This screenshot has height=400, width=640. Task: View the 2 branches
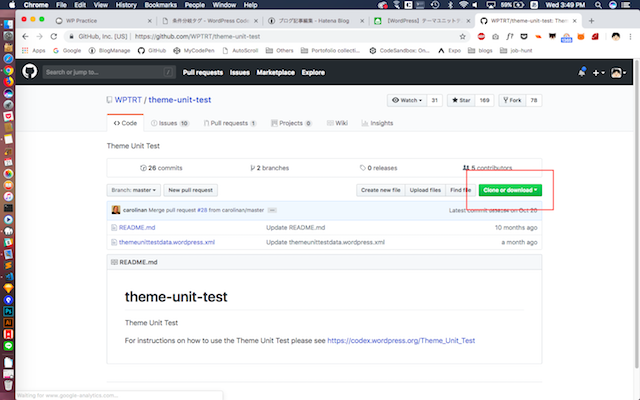269,168
